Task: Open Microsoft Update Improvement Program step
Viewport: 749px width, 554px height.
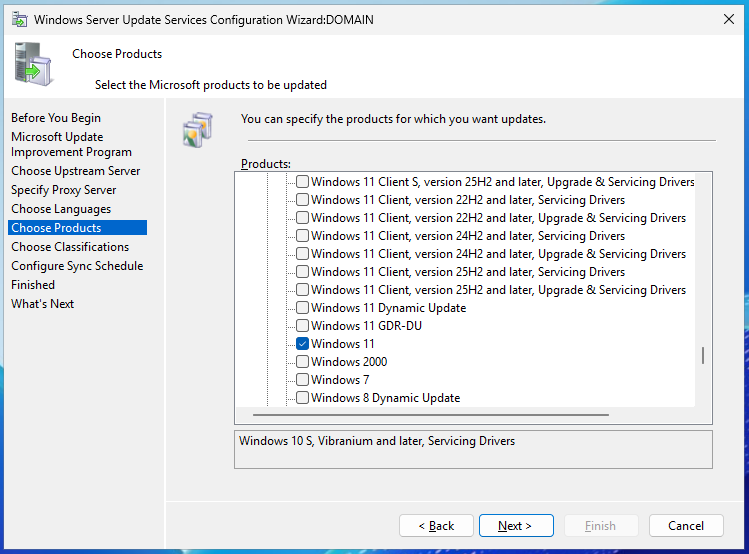Action: pos(71,144)
